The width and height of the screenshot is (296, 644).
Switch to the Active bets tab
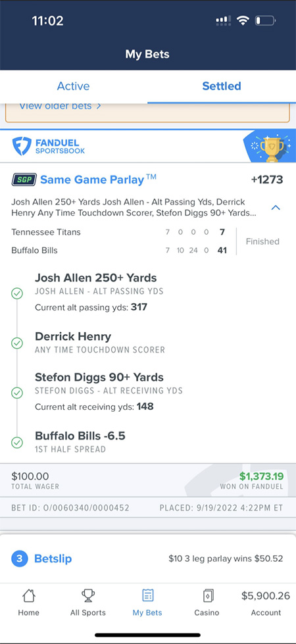[x=74, y=86]
